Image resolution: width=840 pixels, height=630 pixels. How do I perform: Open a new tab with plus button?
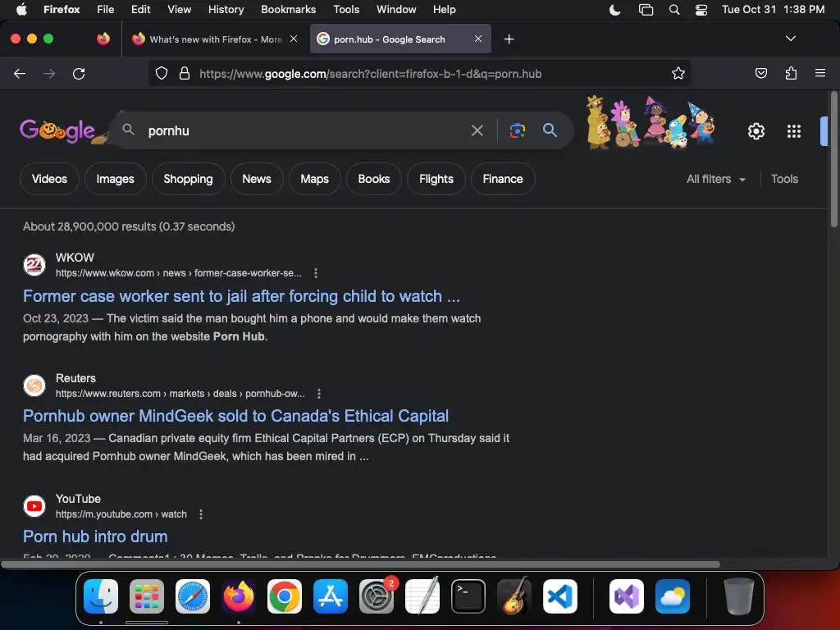pos(509,39)
